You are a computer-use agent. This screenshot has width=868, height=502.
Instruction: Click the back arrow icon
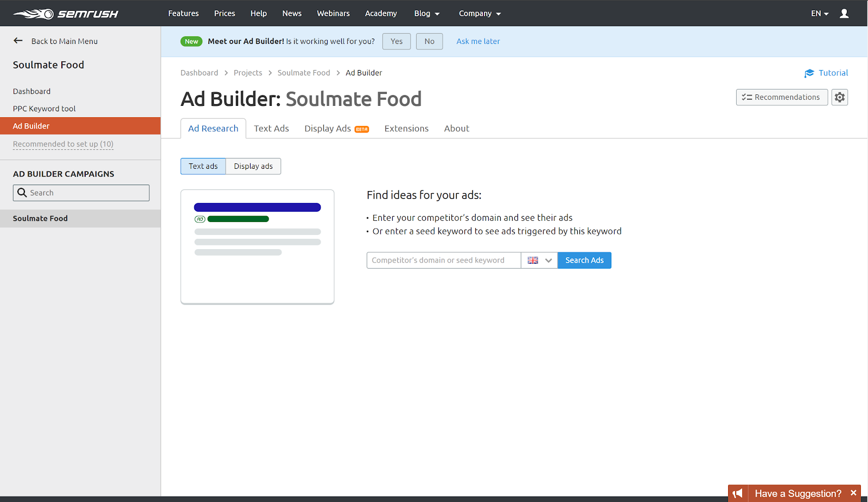18,41
